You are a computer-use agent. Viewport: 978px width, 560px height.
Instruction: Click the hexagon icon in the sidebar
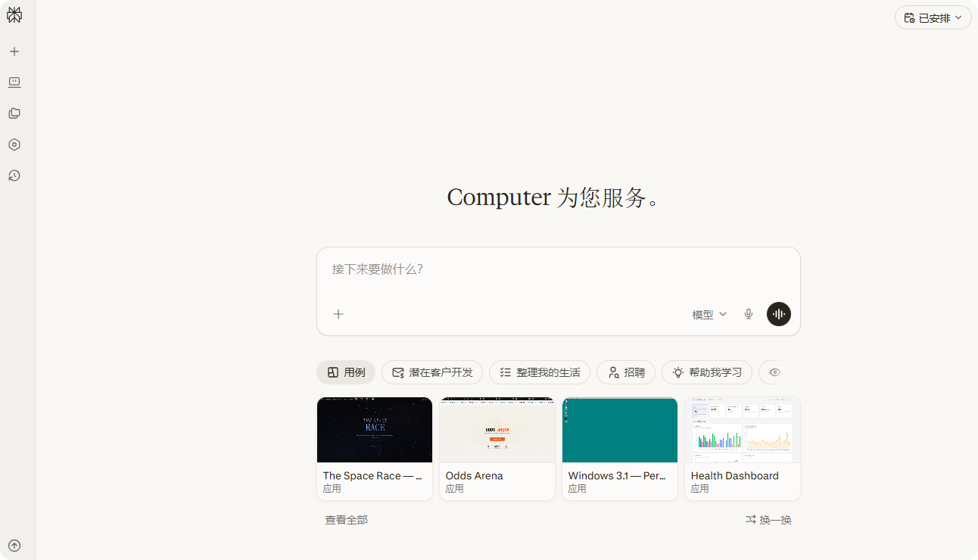tap(14, 145)
